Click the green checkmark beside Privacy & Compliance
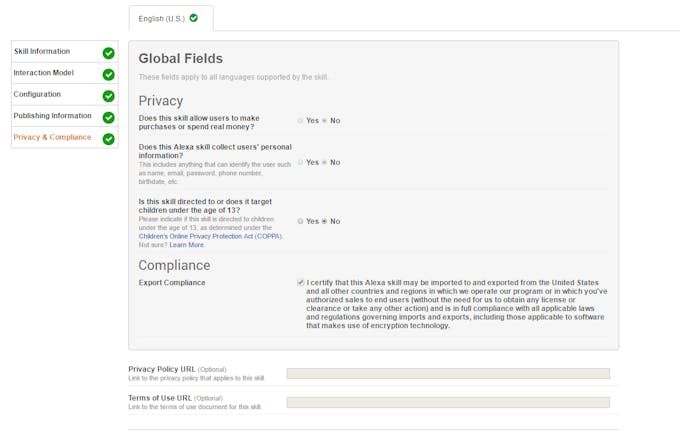This screenshot has width=680, height=435. [108, 139]
